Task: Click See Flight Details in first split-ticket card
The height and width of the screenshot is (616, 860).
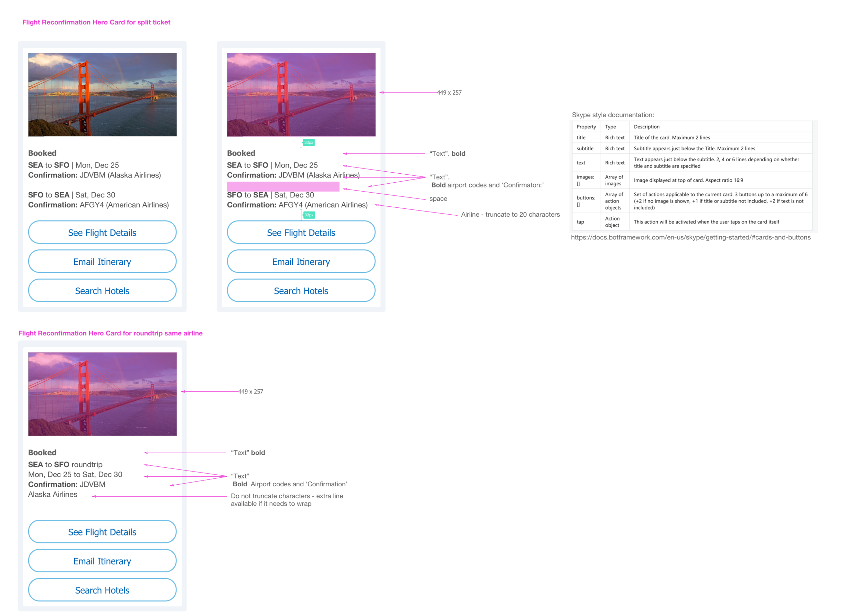Action: (x=102, y=233)
